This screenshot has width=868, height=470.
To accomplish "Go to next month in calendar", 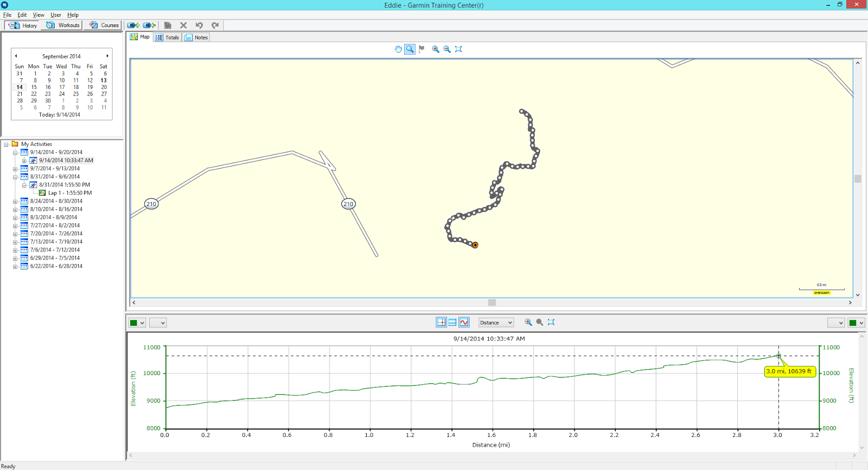I will (107, 56).
